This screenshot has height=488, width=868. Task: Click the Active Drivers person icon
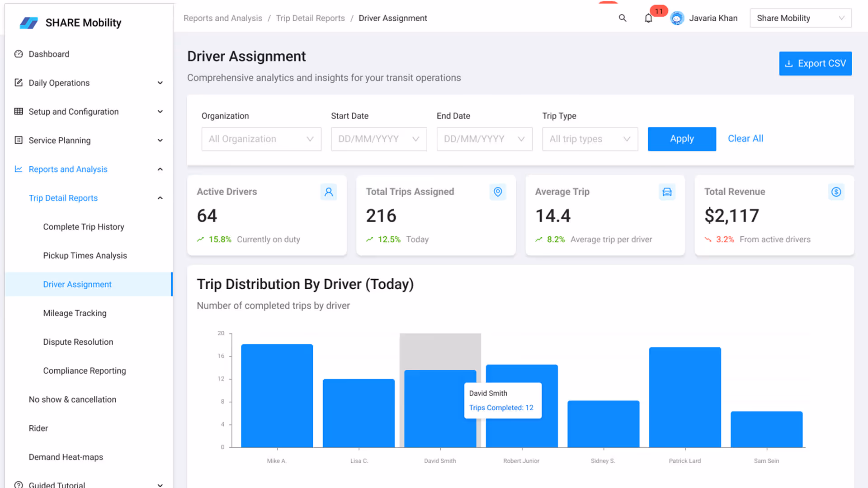329,192
